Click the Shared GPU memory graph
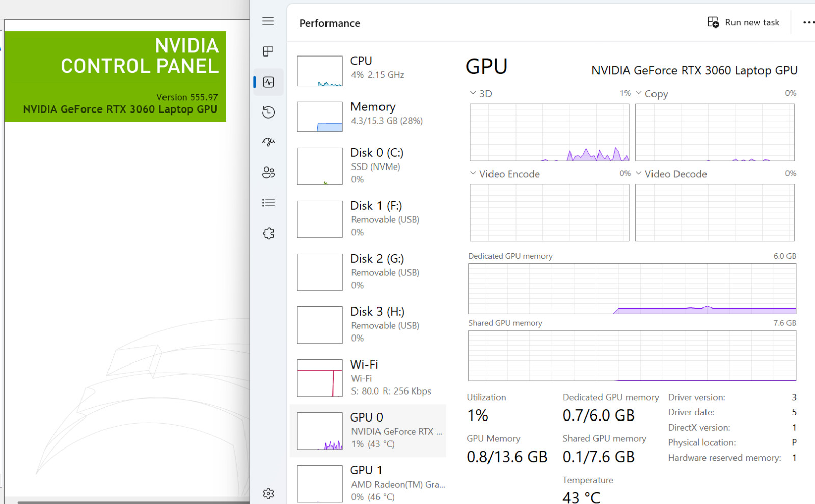 point(632,355)
